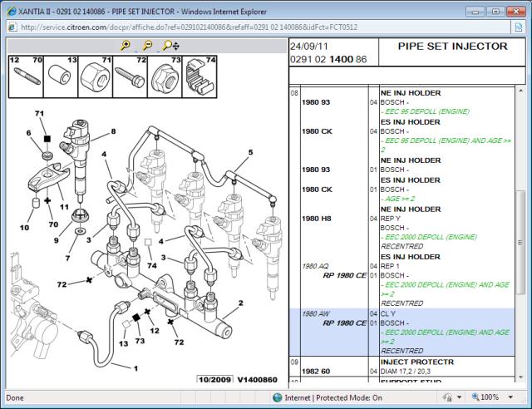Viewport: 532px width, 409px height.
Task: Click the page icon in address bar
Action: pyautogui.click(x=12, y=27)
